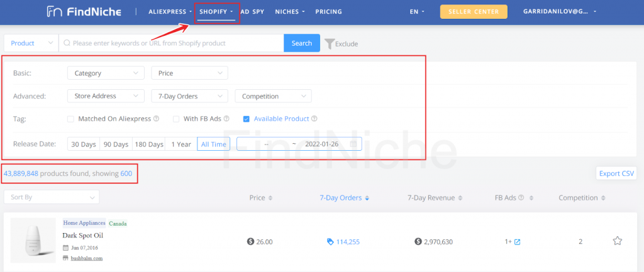Click the Canada country tag

point(118,224)
